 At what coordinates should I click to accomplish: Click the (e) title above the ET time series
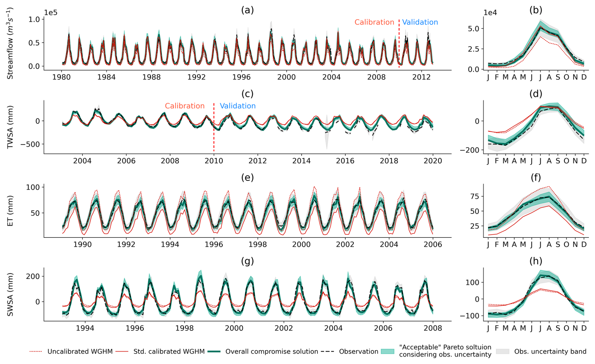(x=247, y=177)
